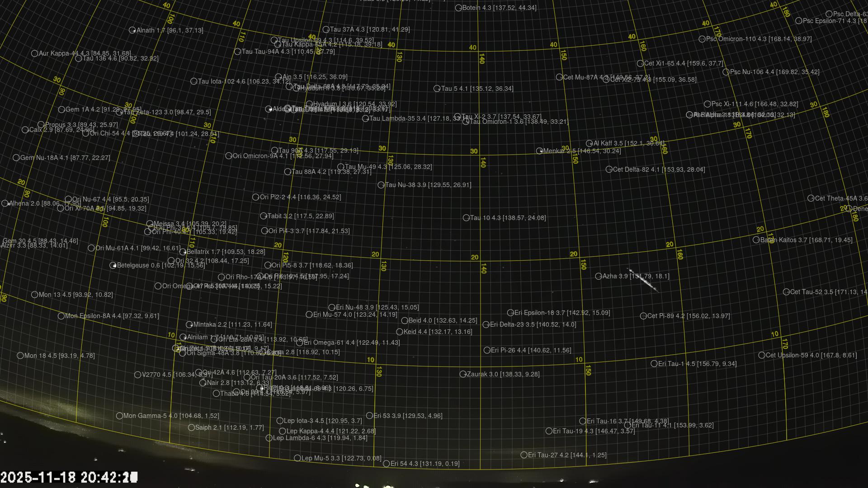868x488 pixels.
Task: Select the Mintaka star marker circle
Action: click(x=189, y=324)
